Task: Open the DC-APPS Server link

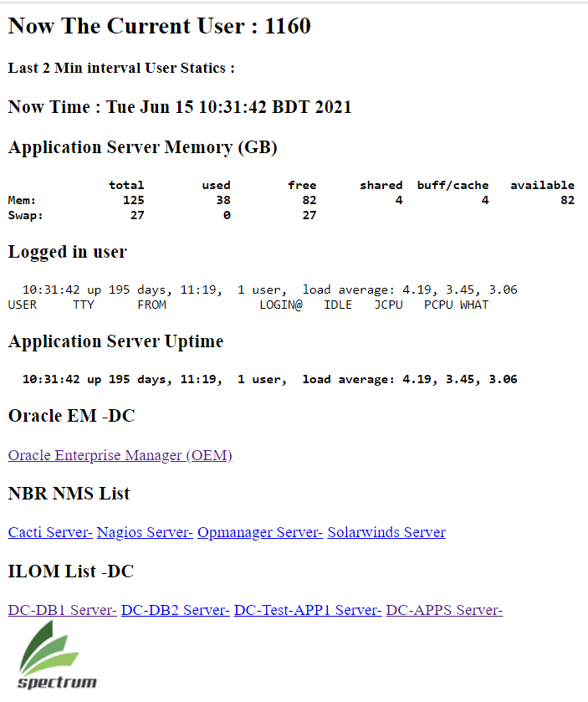Action: coord(443,610)
